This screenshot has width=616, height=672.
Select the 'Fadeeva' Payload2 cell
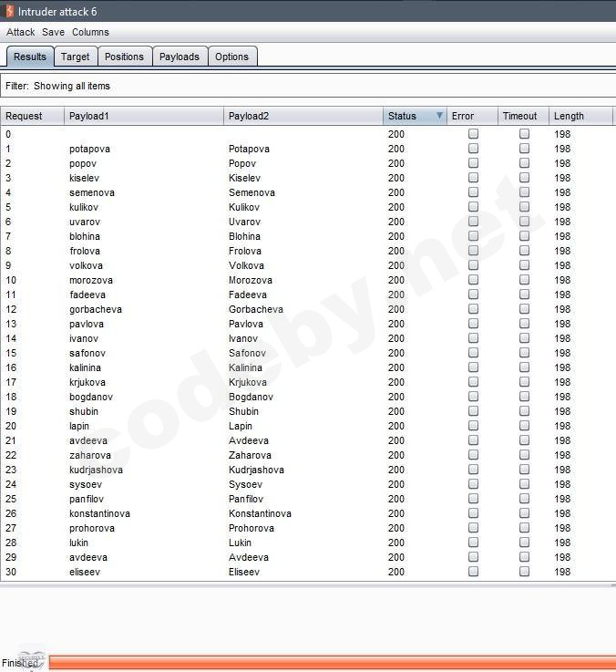(248, 295)
